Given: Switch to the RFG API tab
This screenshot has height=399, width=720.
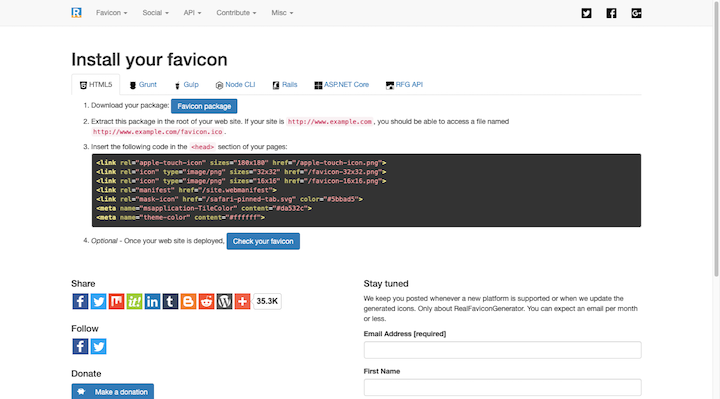Looking at the screenshot, I should pos(404,85).
